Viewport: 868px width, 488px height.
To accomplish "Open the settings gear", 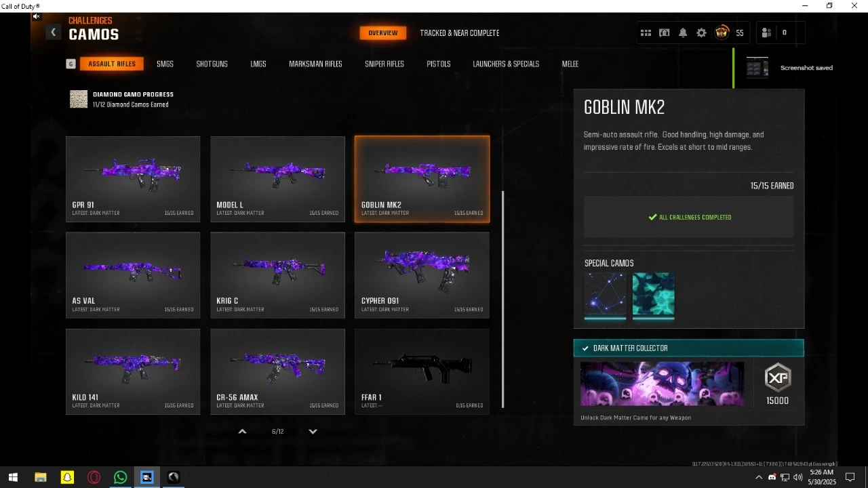I will pyautogui.click(x=701, y=33).
